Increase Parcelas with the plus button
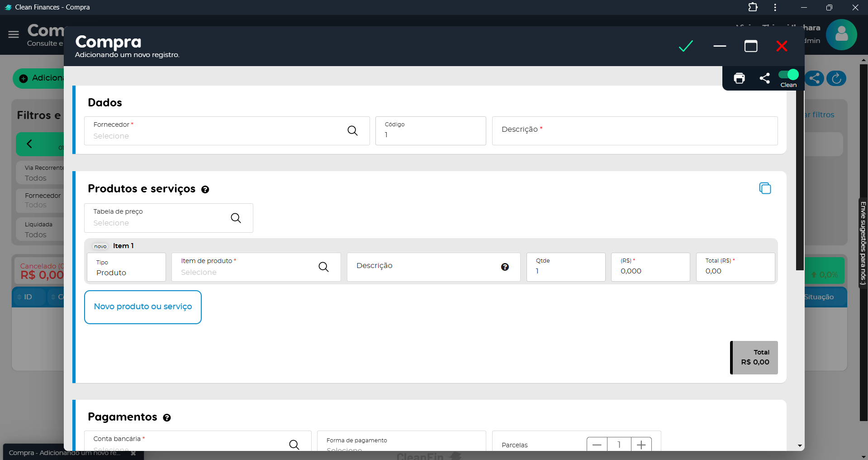 [641, 445]
